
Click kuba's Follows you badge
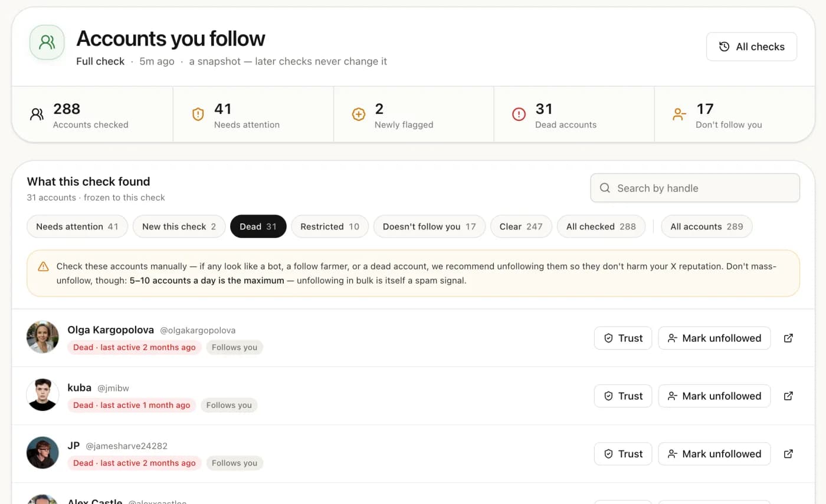[x=229, y=405]
